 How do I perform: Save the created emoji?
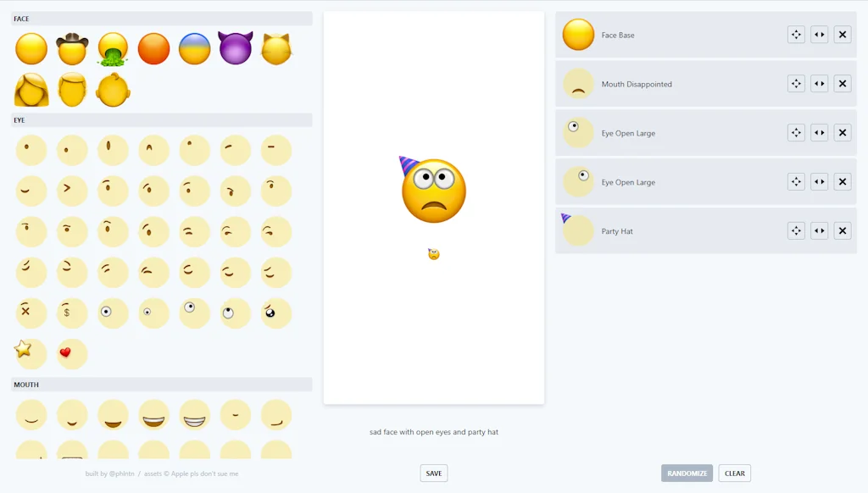(433, 473)
